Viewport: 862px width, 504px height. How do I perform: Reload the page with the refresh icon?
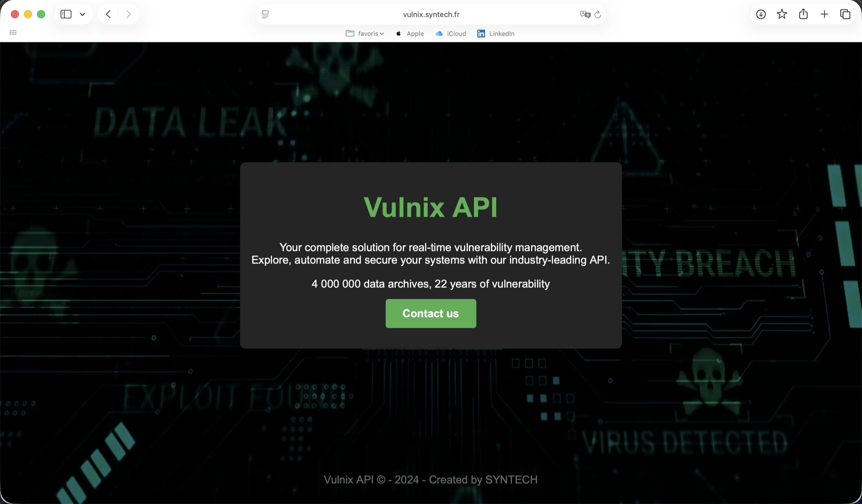point(598,14)
